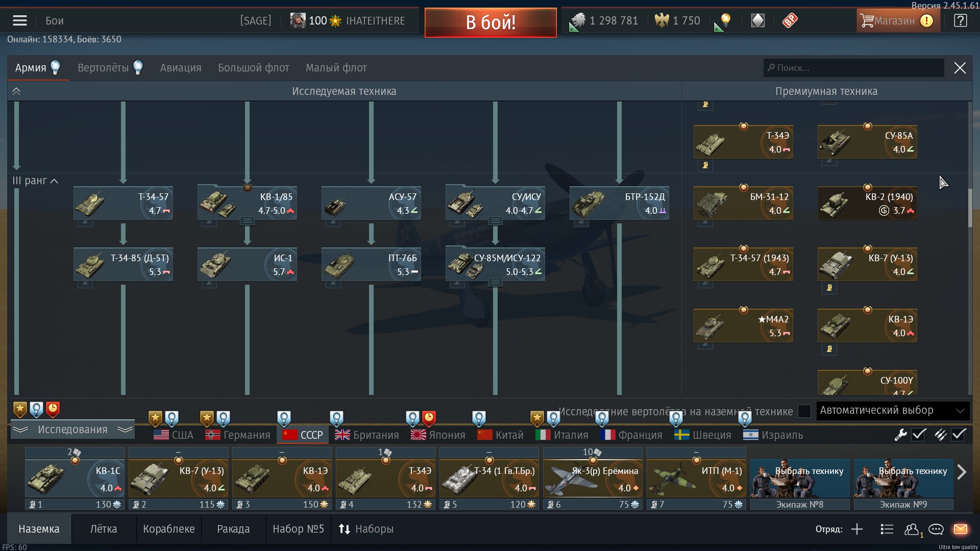Open the chat bubble icon

[x=936, y=529]
